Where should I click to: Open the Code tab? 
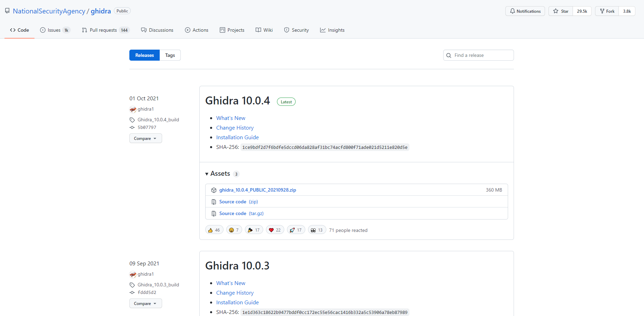pyautogui.click(x=19, y=30)
